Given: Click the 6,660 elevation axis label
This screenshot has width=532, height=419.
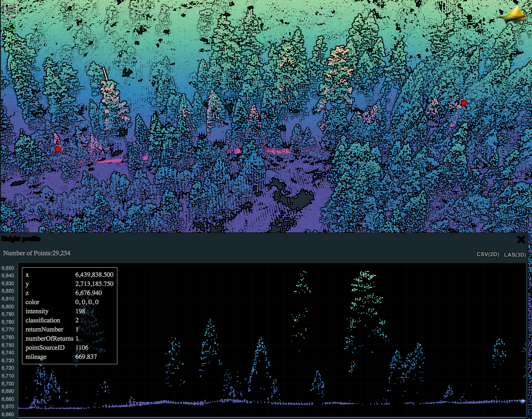Looking at the screenshot, I should [8, 414].
